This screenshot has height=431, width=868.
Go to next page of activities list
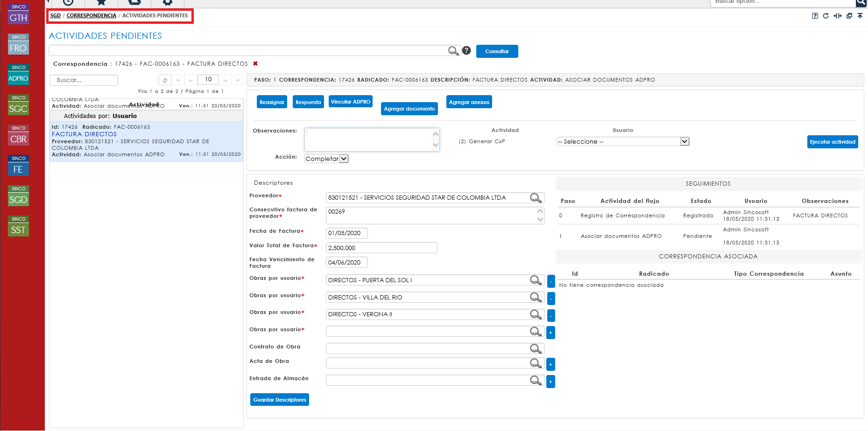pyautogui.click(x=225, y=80)
